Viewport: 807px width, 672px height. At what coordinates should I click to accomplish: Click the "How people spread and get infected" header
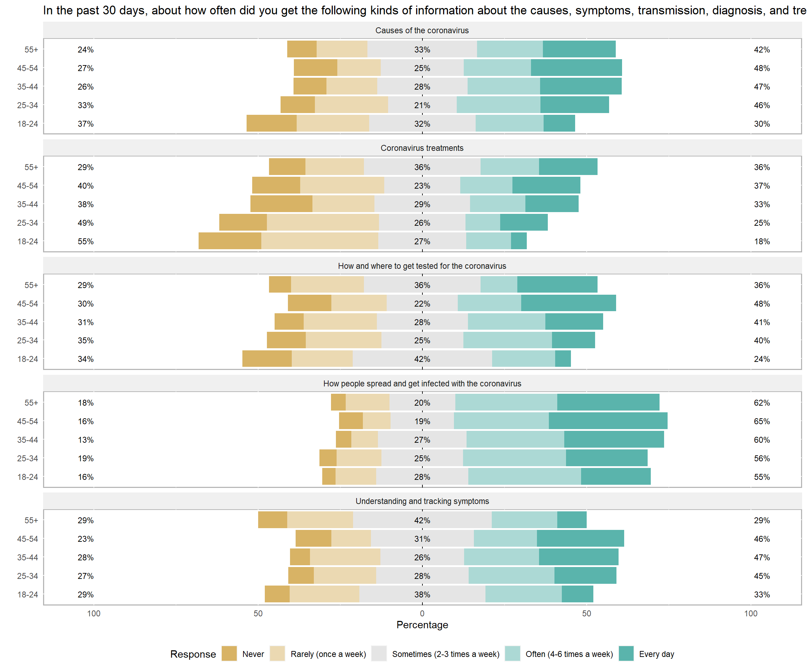tap(422, 383)
